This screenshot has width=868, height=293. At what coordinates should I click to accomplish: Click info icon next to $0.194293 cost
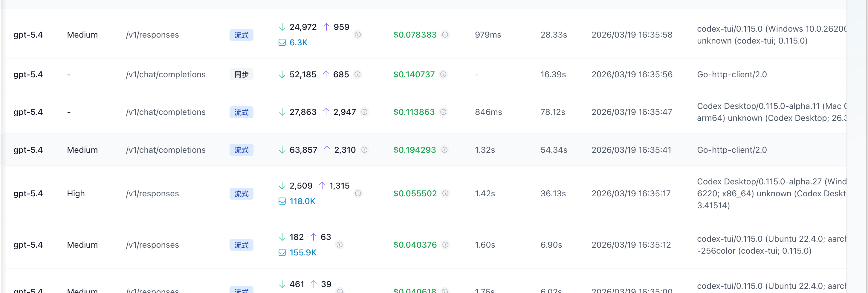tap(444, 150)
